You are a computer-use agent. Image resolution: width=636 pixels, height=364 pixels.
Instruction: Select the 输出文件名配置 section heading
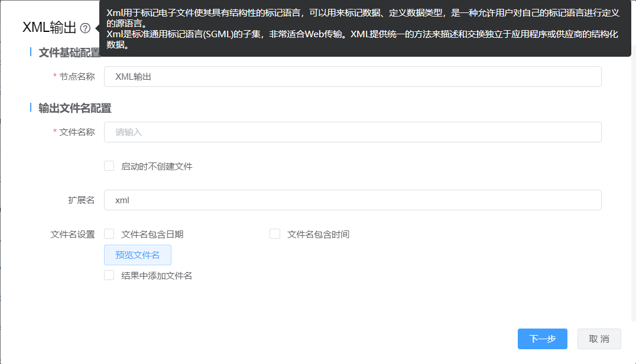coord(75,108)
